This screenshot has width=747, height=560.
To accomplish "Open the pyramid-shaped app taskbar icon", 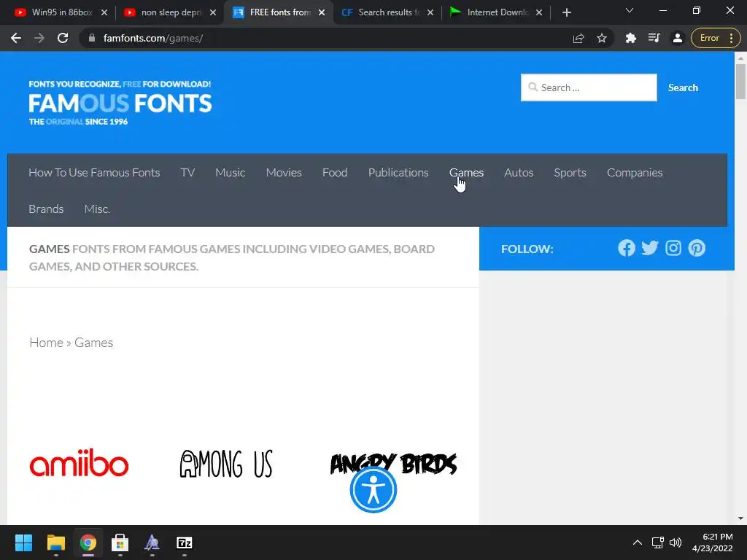I will tap(152, 542).
